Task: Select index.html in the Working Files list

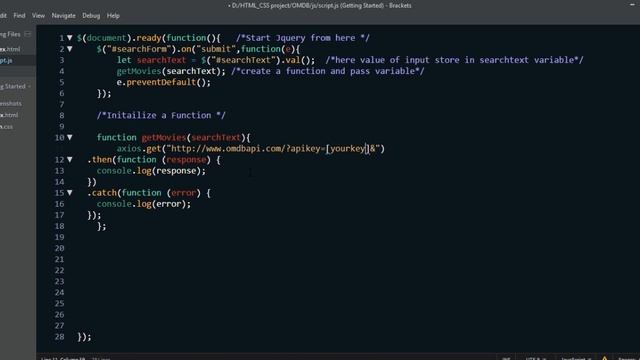Action: coord(10,49)
